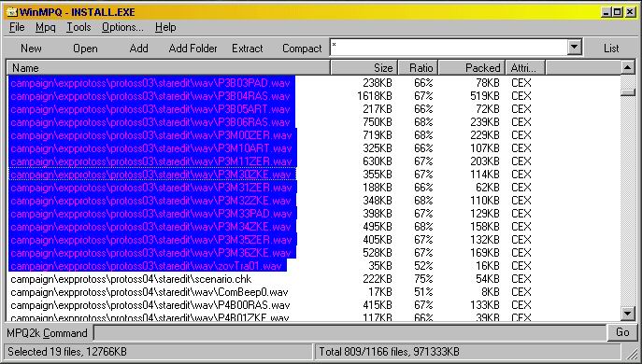Select protoss04 scenario.chk file
Image resolution: width=642 pixels, height=364 pixels.
131,279
